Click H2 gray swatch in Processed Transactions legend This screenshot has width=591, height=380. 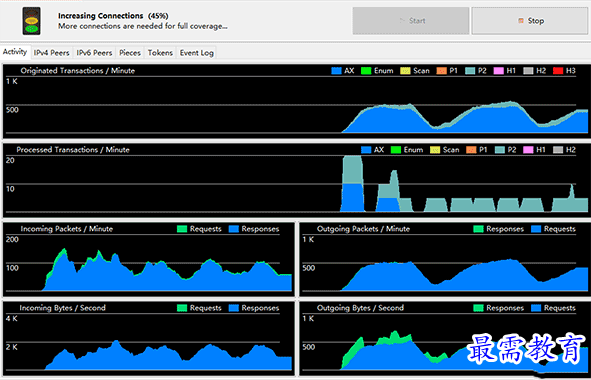(558, 150)
